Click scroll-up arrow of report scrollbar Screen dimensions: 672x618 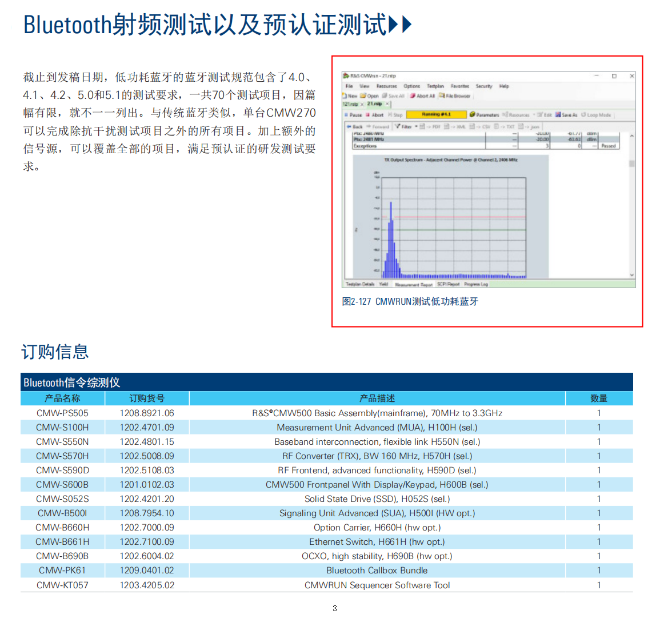pos(632,136)
